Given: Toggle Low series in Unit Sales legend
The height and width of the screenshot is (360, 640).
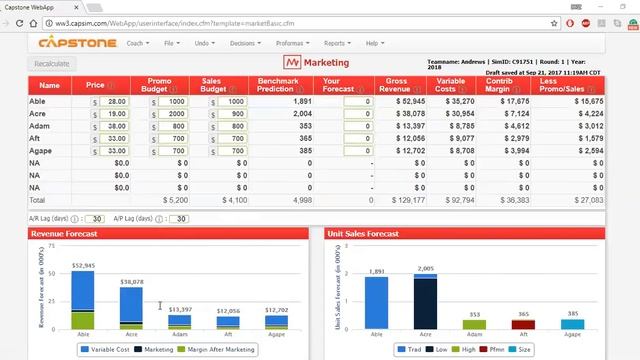Looking at the screenshot, I should pyautogui.click(x=436, y=349).
